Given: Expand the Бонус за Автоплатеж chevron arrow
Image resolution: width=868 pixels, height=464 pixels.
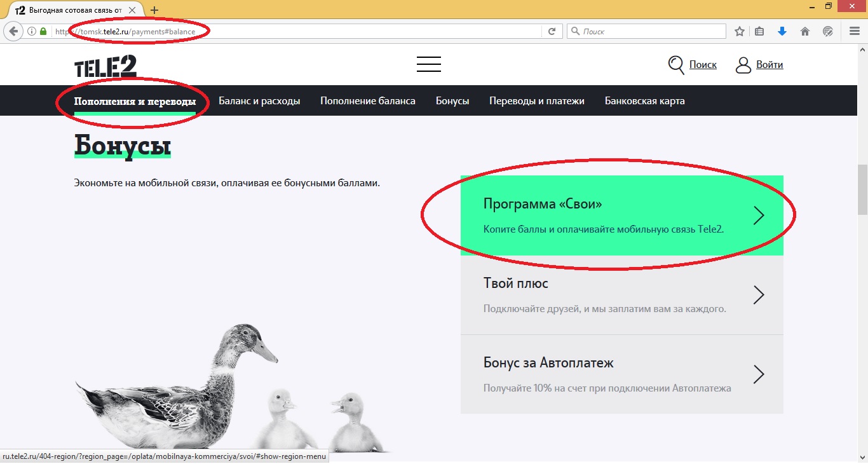Looking at the screenshot, I should pos(758,374).
